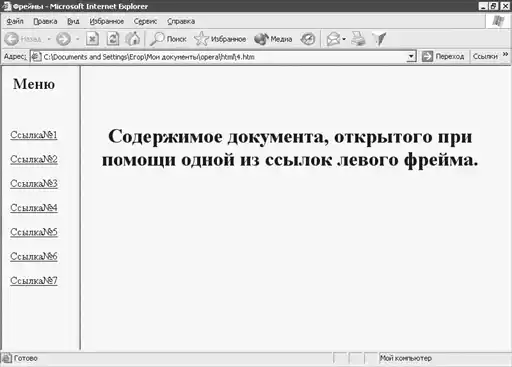This screenshot has width=512, height=367.
Task: Open the Избранное menu in menu bar
Action: point(107,21)
